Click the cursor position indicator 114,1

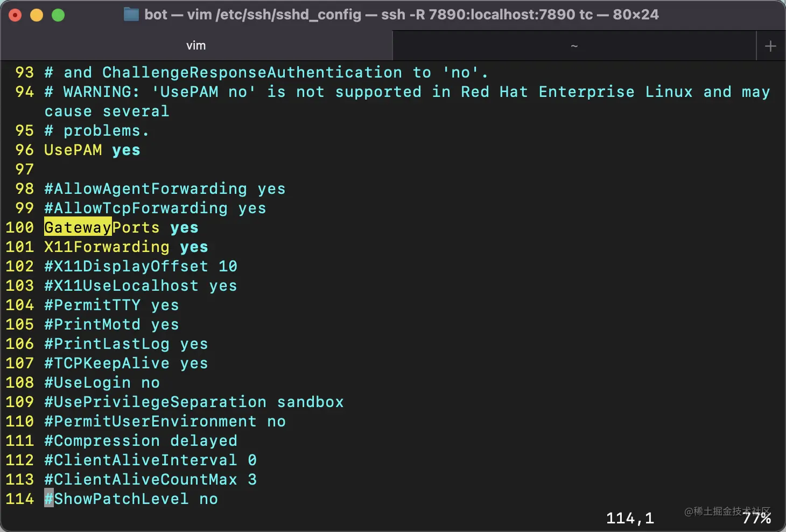[630, 518]
